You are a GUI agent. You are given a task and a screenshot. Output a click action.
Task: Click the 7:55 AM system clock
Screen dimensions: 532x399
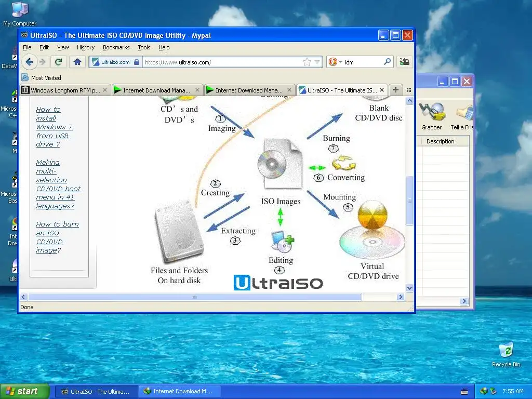click(x=513, y=391)
